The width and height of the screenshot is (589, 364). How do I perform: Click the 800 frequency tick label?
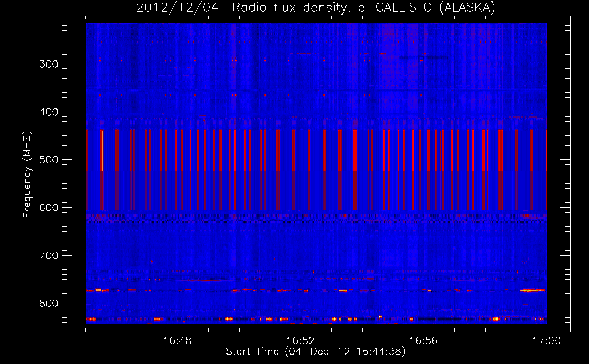click(49, 303)
